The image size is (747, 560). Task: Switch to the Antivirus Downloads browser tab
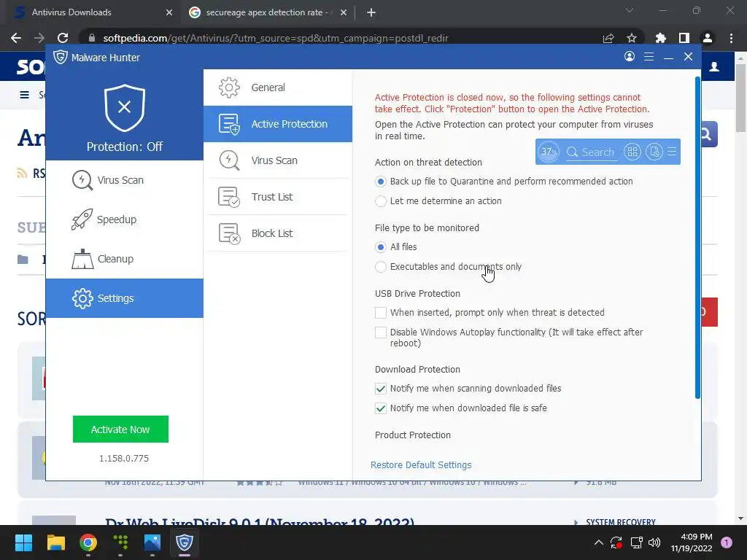pos(90,12)
